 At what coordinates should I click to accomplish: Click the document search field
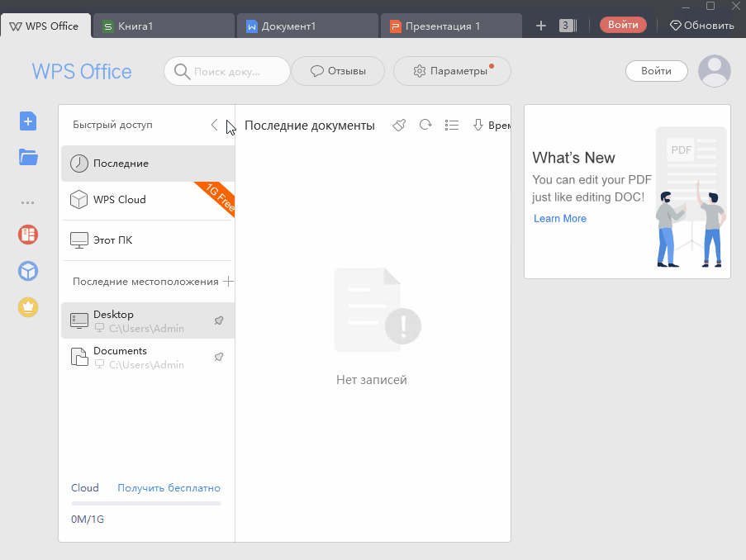click(x=227, y=71)
